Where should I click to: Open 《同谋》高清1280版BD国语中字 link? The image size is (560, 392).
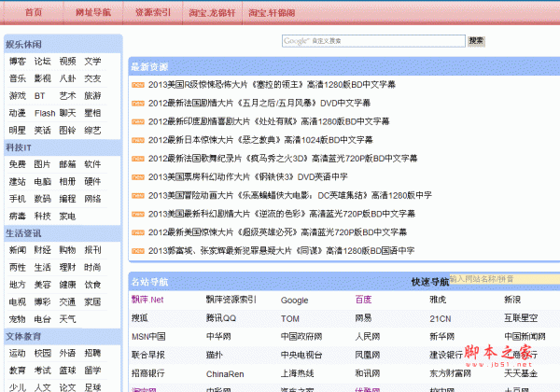coord(282,251)
